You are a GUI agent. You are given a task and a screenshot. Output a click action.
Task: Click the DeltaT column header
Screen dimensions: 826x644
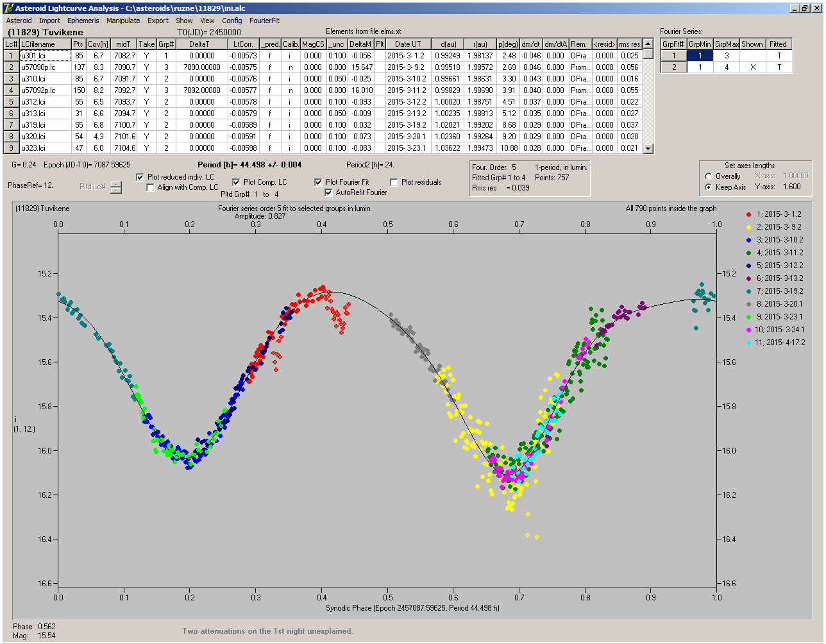tap(201, 44)
